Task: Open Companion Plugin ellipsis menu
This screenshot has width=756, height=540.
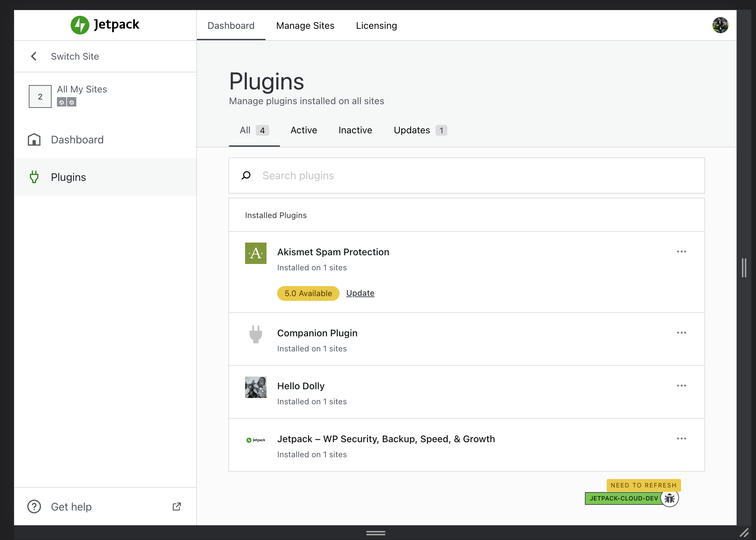Action: pyautogui.click(x=681, y=333)
